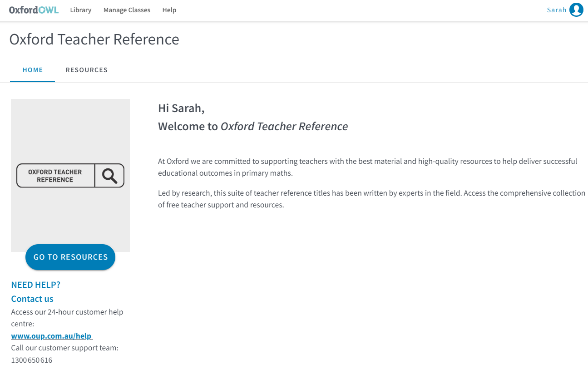Click the Sarah account name
Viewport: 588px width, 374px height.
[x=557, y=10]
